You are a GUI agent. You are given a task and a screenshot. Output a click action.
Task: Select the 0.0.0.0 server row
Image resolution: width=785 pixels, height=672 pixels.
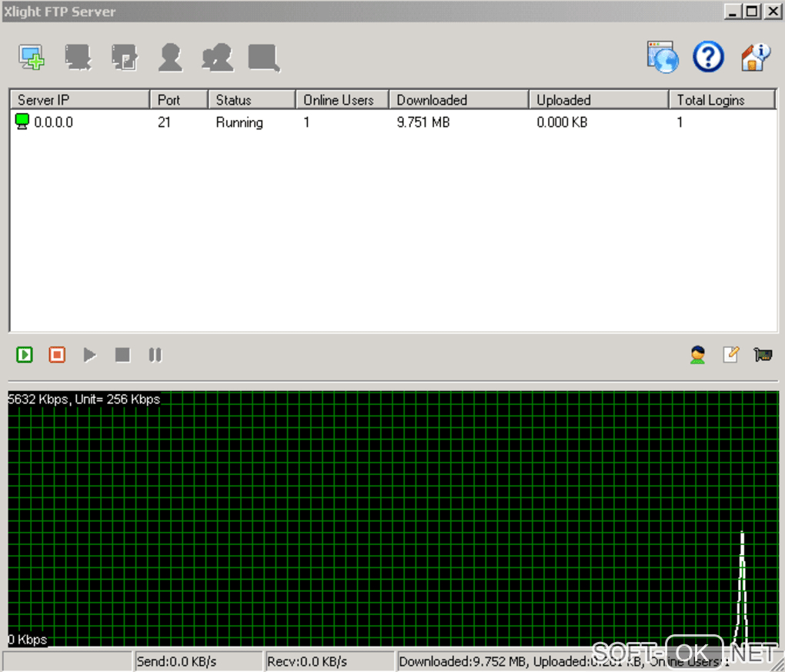[x=393, y=122]
